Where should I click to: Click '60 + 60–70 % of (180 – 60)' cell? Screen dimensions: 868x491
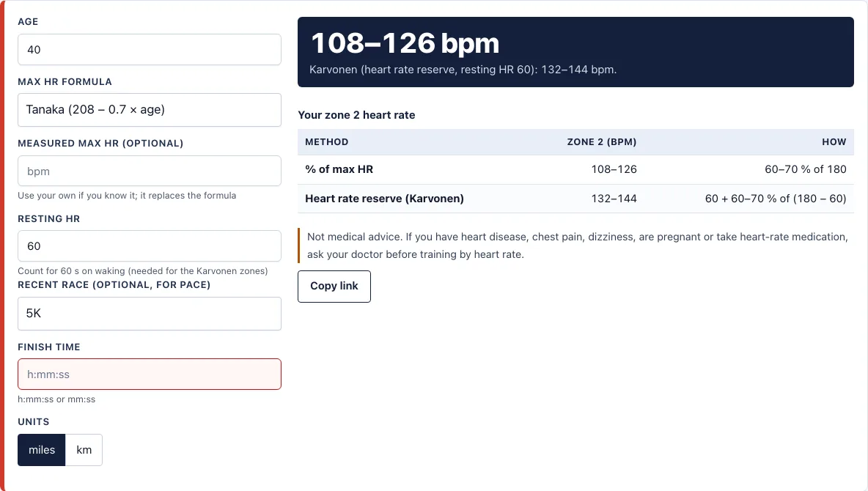coord(776,198)
